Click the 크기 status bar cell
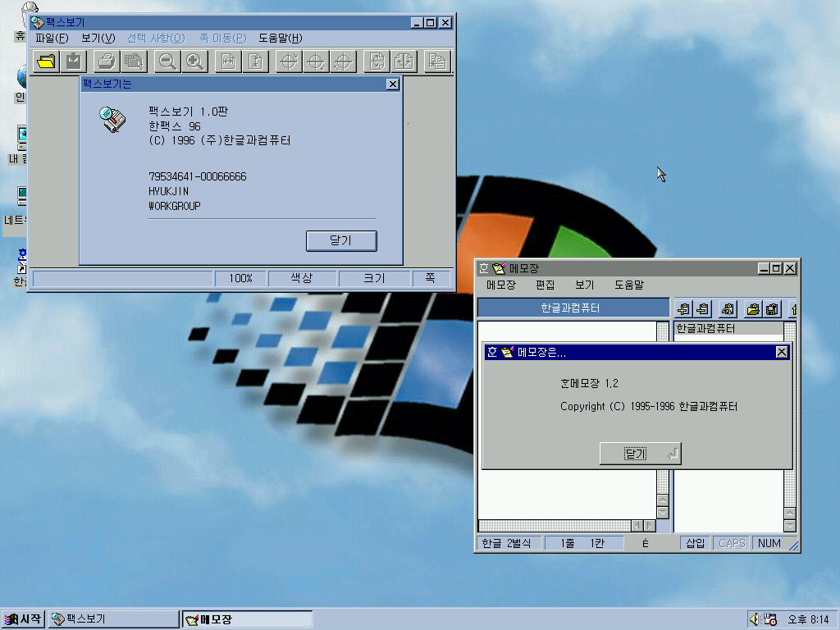The width and height of the screenshot is (840, 630). tap(374, 279)
